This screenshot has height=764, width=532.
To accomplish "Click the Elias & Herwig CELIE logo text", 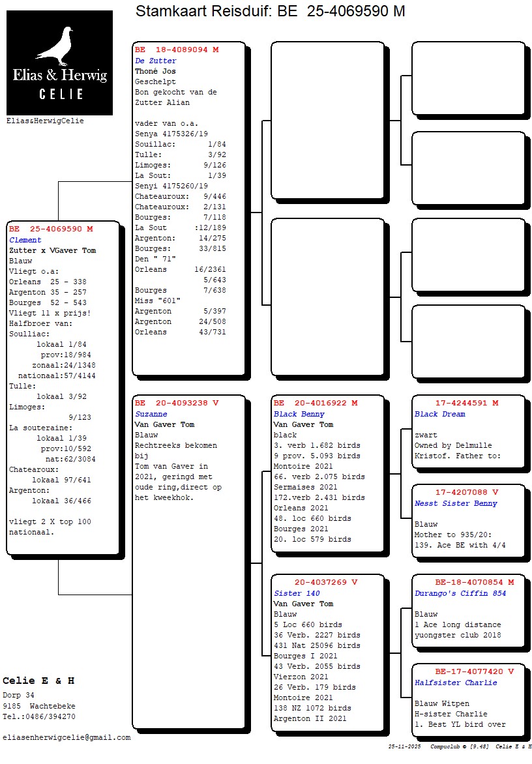I will (59, 83).
